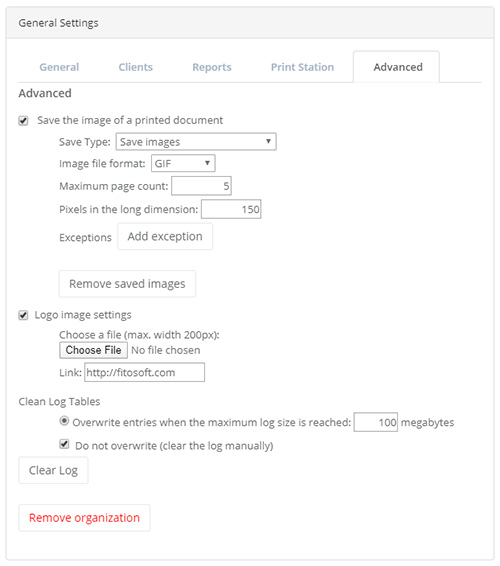
Task: Open the Clients tab
Action: point(136,67)
